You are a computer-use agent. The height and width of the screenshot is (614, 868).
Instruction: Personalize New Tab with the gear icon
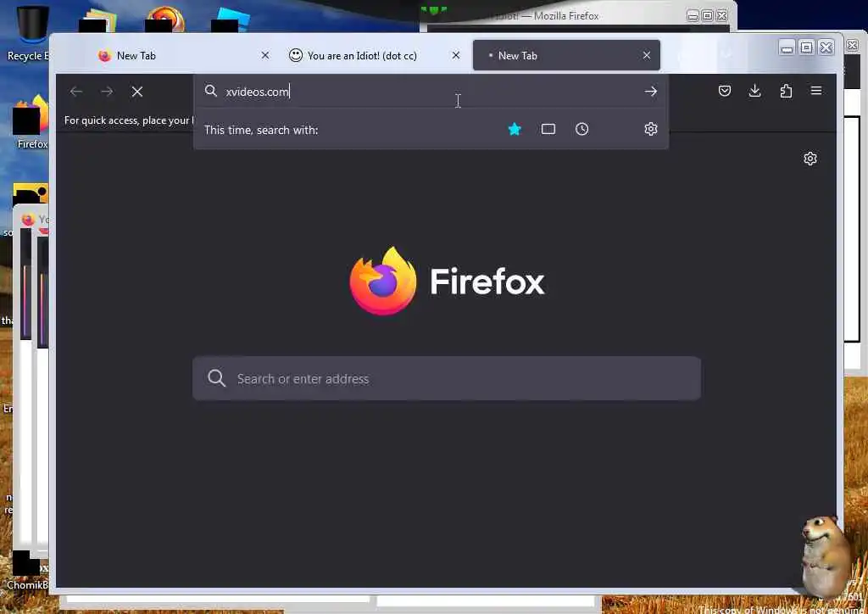click(810, 159)
